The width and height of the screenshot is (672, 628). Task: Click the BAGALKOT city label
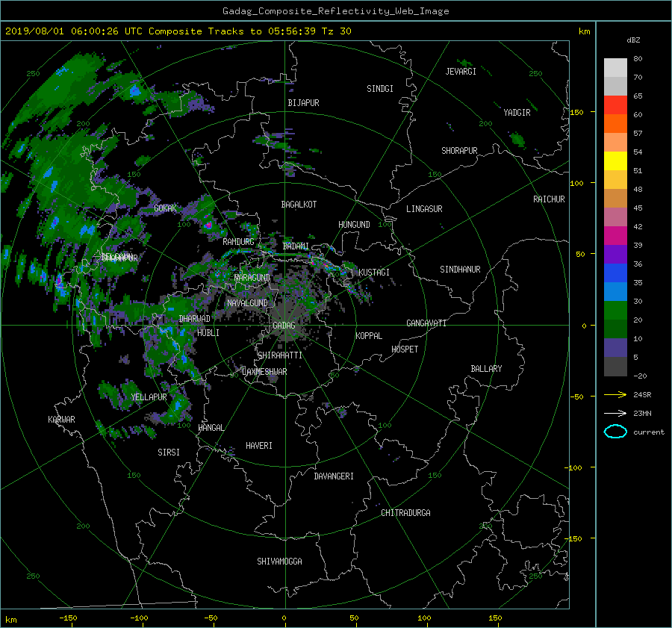[299, 205]
